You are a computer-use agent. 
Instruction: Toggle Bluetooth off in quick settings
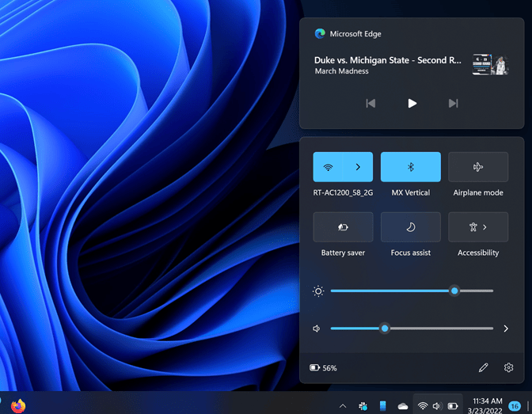411,167
